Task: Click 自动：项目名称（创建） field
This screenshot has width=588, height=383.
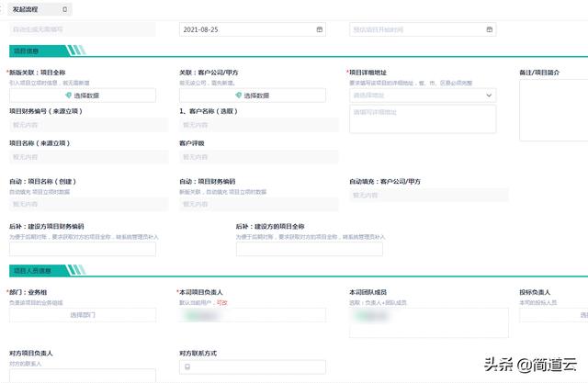Action: coord(89,204)
